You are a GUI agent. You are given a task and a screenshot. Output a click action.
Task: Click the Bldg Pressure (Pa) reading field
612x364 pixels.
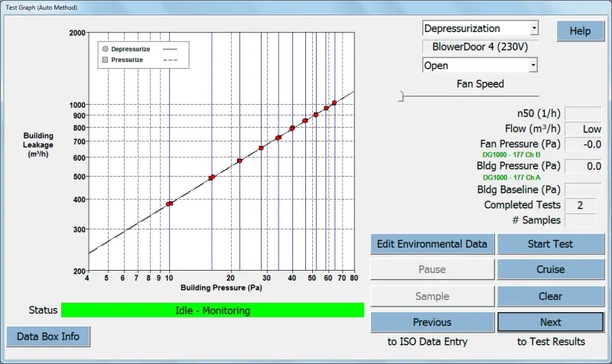tap(583, 166)
